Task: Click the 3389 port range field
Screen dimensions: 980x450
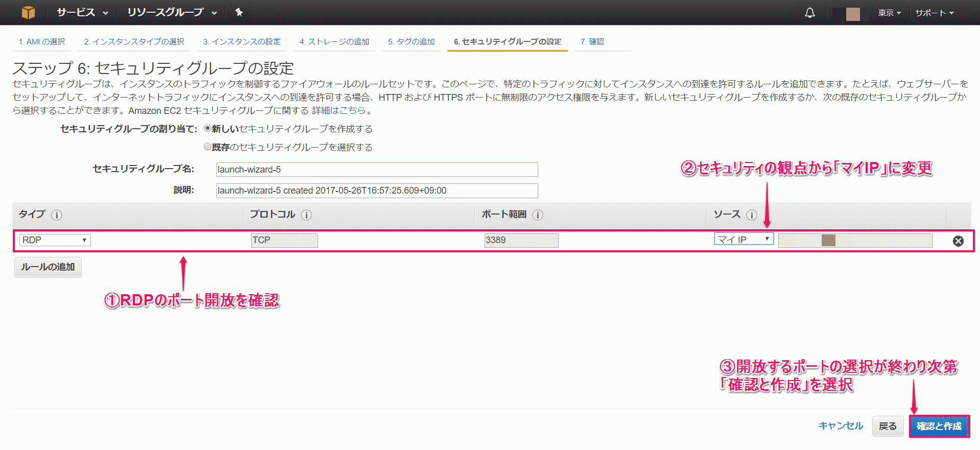Action: (x=521, y=241)
